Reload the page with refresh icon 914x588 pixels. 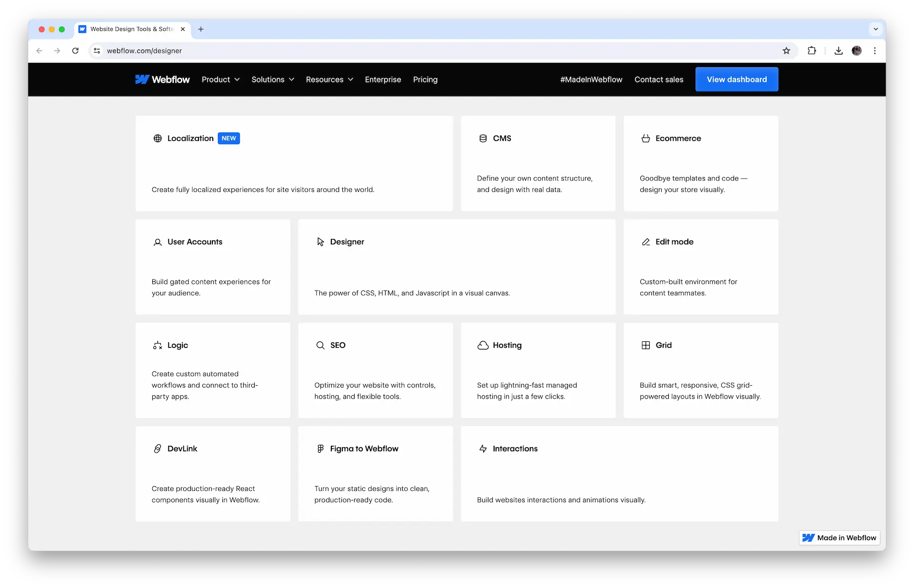tap(75, 50)
